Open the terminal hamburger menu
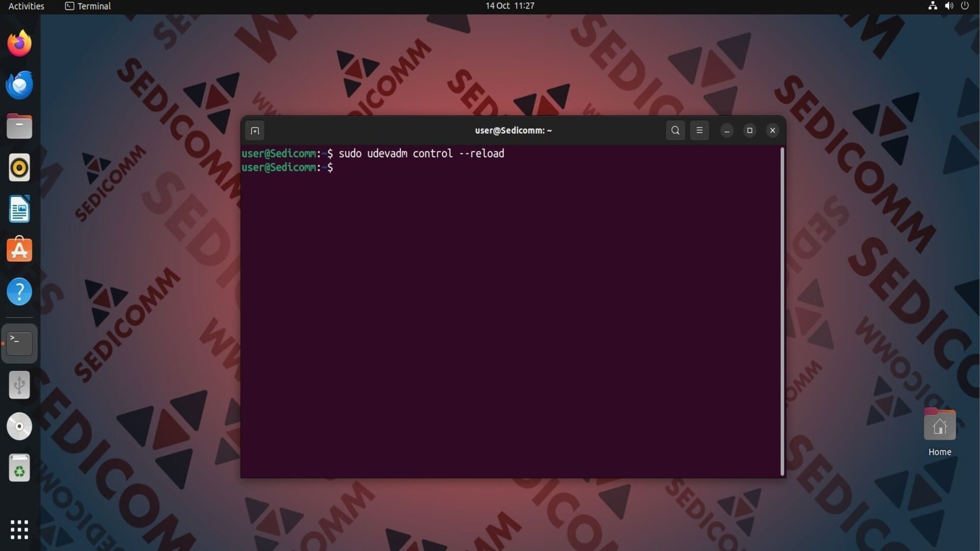This screenshot has width=980, height=551. [699, 131]
